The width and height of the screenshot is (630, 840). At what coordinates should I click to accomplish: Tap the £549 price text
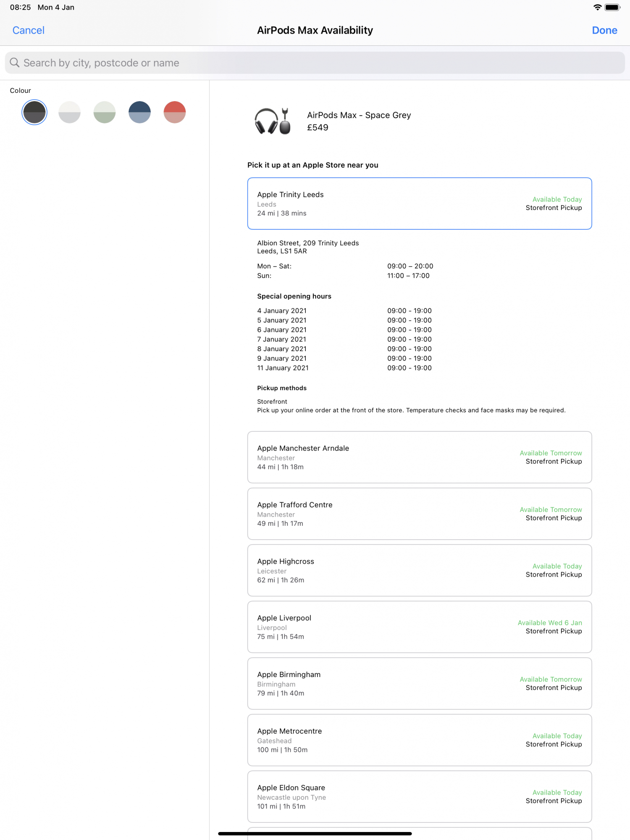coord(318,128)
